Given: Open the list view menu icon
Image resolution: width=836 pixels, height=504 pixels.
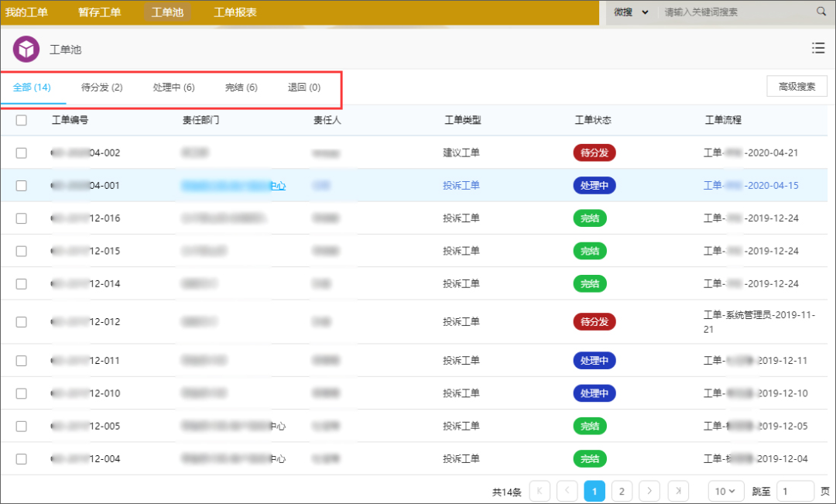Looking at the screenshot, I should [x=818, y=48].
